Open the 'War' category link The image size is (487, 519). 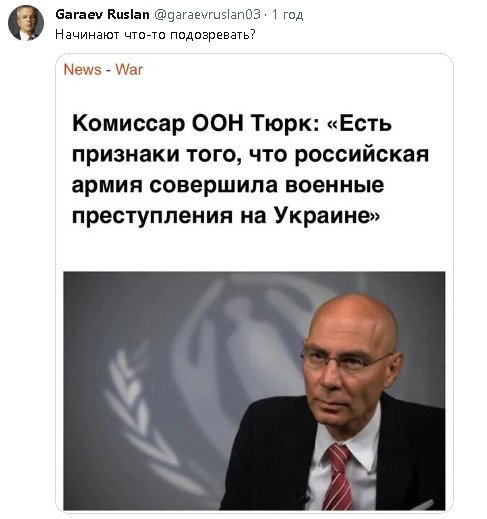coord(129,70)
